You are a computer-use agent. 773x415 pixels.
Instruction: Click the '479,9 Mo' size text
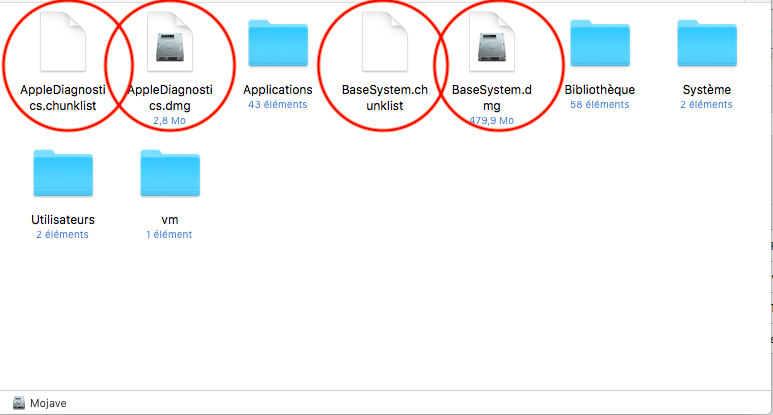(492, 120)
